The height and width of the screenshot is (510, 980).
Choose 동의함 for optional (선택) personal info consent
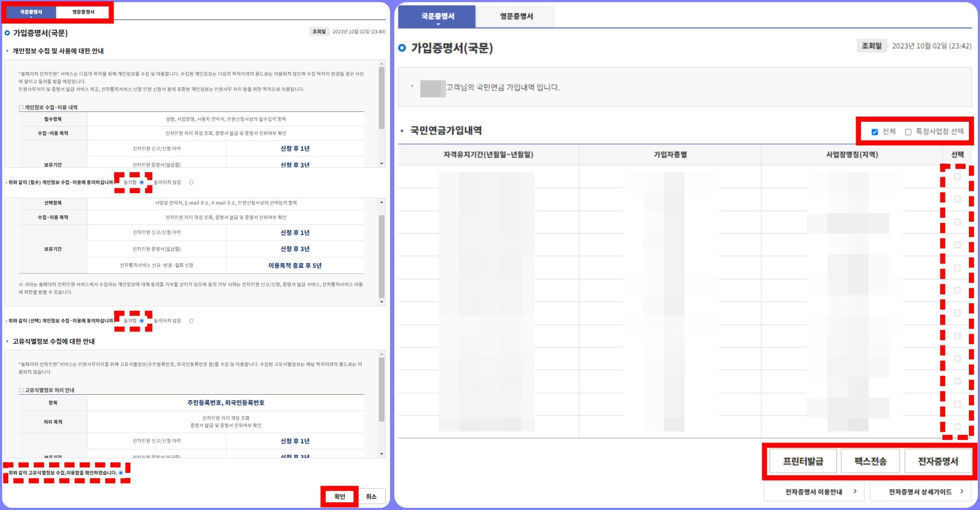[x=142, y=321]
